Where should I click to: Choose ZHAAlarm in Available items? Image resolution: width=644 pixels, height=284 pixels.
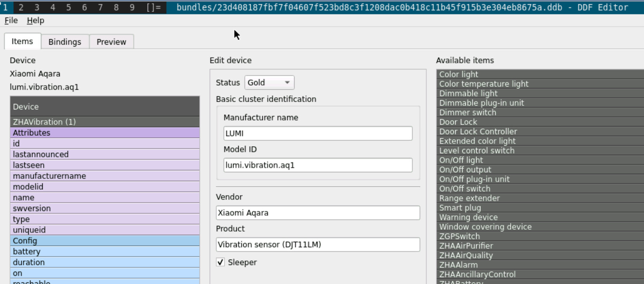540,265
